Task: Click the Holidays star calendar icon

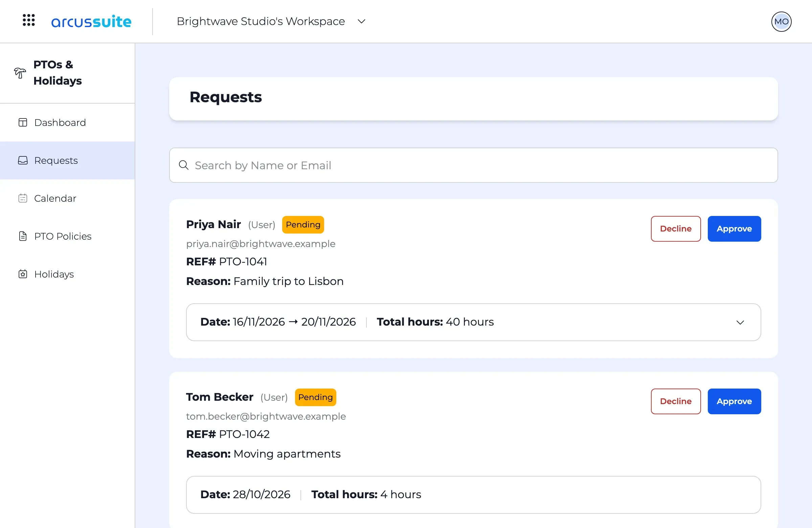Action: tap(23, 274)
